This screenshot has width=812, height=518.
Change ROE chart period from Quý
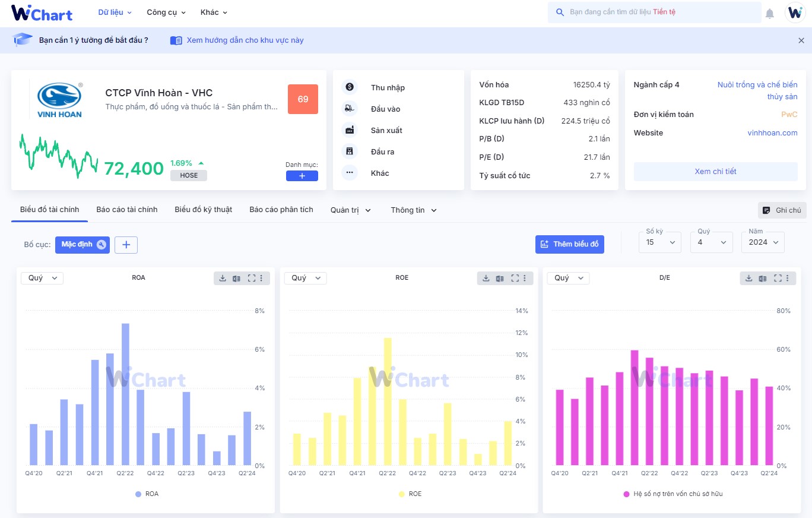[x=306, y=278]
